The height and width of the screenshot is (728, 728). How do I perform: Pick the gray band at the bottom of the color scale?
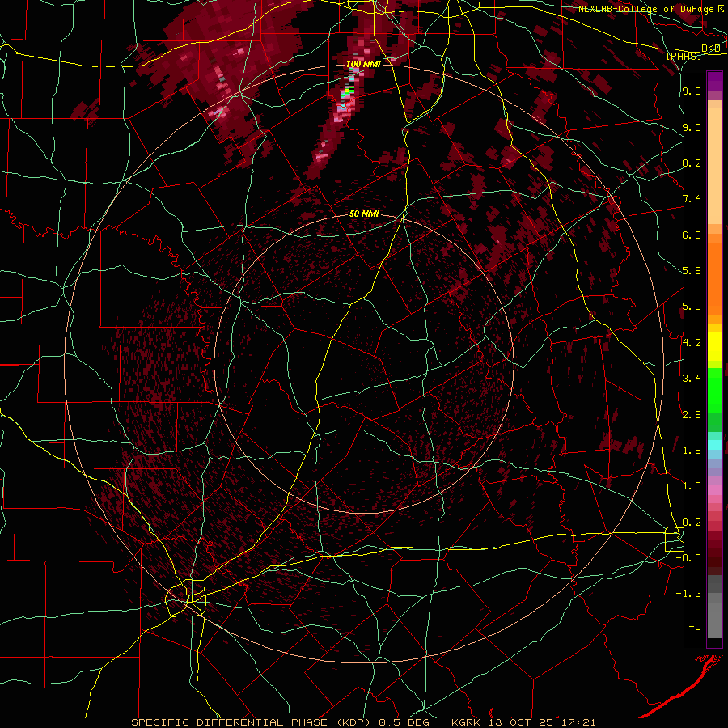[714, 617]
